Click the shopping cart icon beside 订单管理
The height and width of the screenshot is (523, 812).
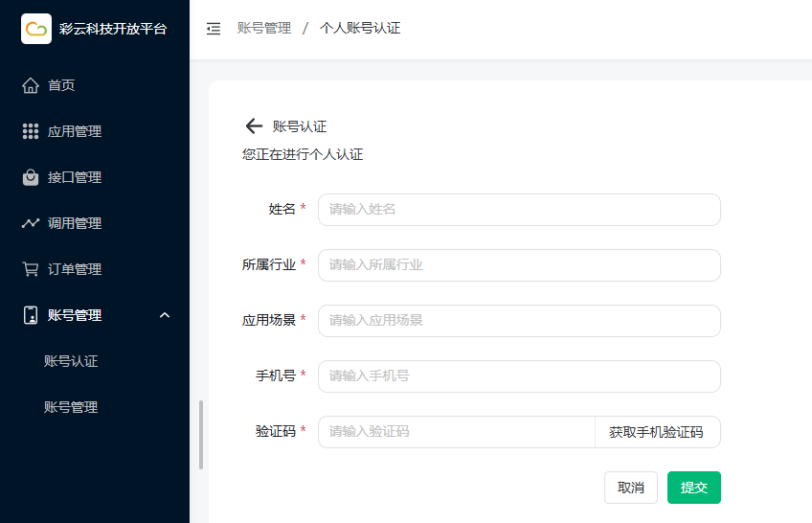(31, 269)
